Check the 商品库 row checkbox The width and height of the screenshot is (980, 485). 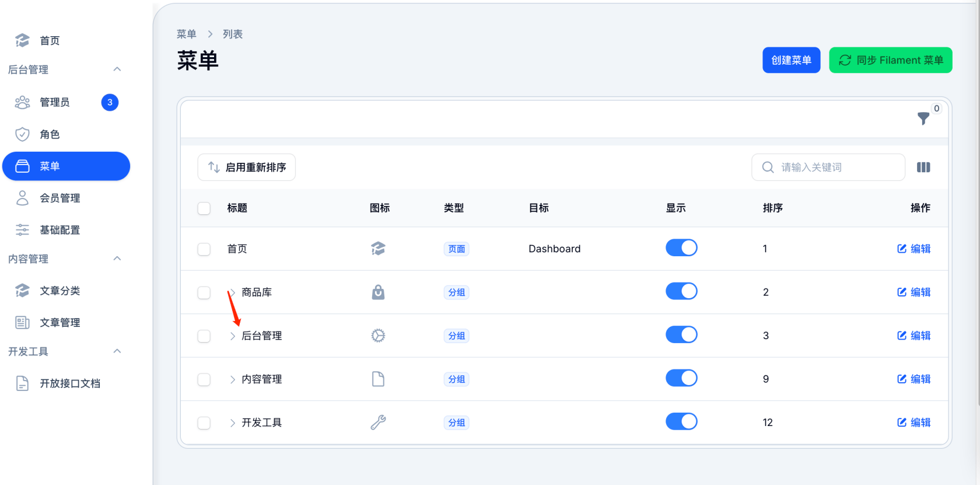(x=204, y=292)
